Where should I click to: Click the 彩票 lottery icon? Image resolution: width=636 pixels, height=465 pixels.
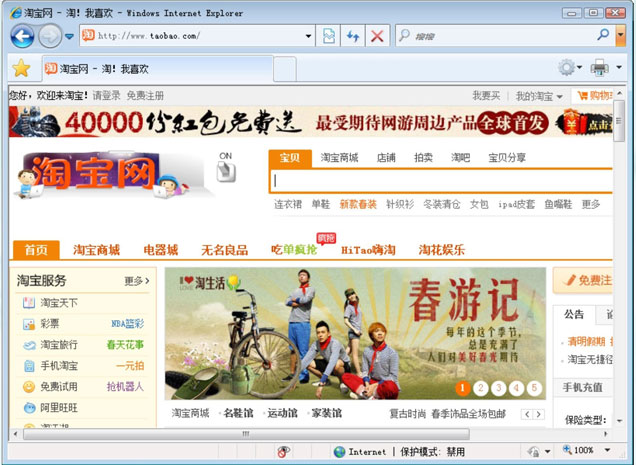click(x=29, y=324)
